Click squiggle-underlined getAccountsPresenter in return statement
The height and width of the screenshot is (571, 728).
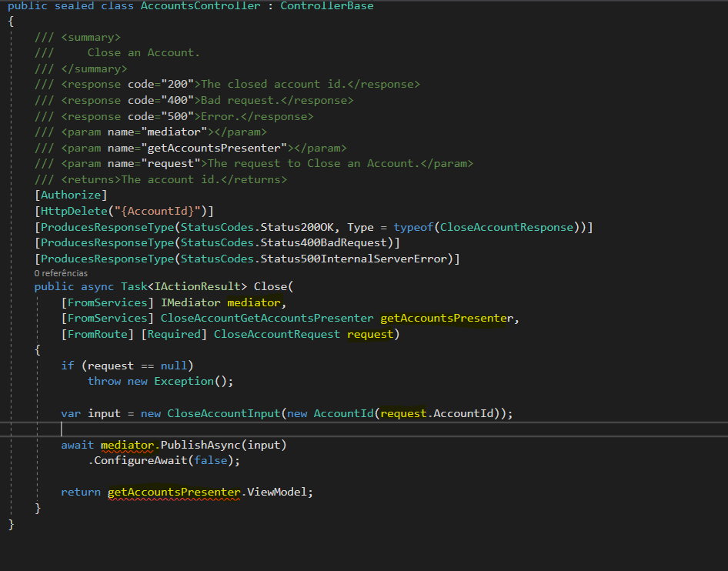click(174, 493)
